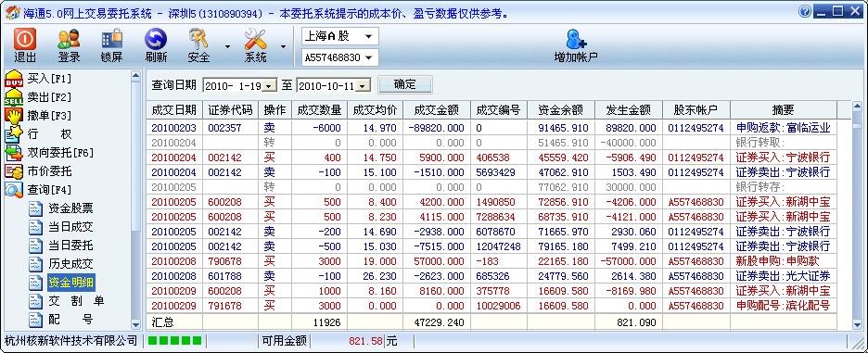Sort by 操作 column header
The width and height of the screenshot is (868, 353).
(x=274, y=110)
